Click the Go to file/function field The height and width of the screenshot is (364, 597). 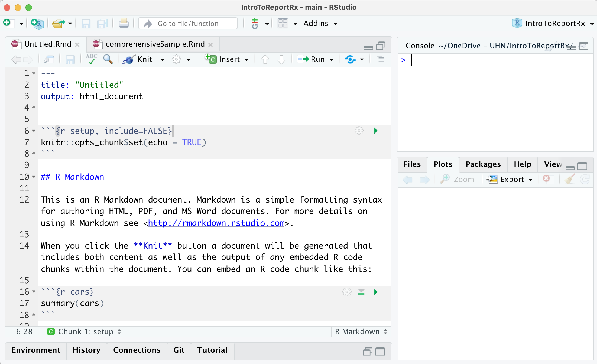(x=188, y=24)
